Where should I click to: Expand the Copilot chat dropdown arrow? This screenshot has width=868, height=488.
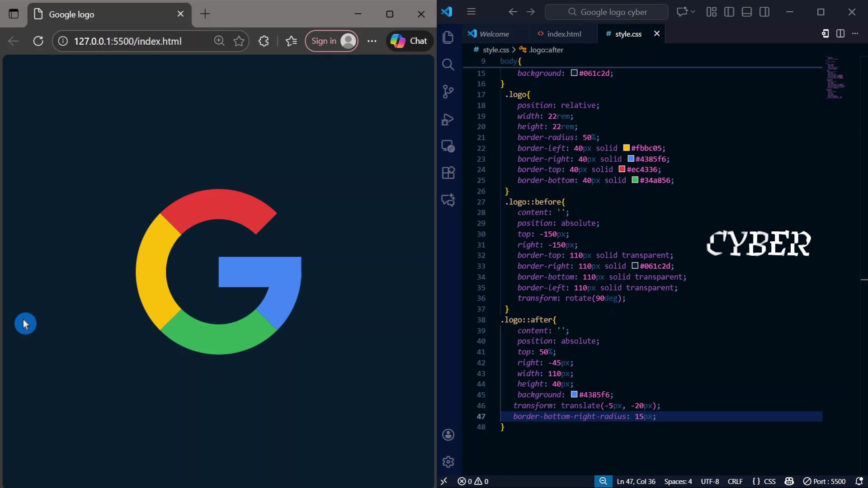[x=693, y=12]
